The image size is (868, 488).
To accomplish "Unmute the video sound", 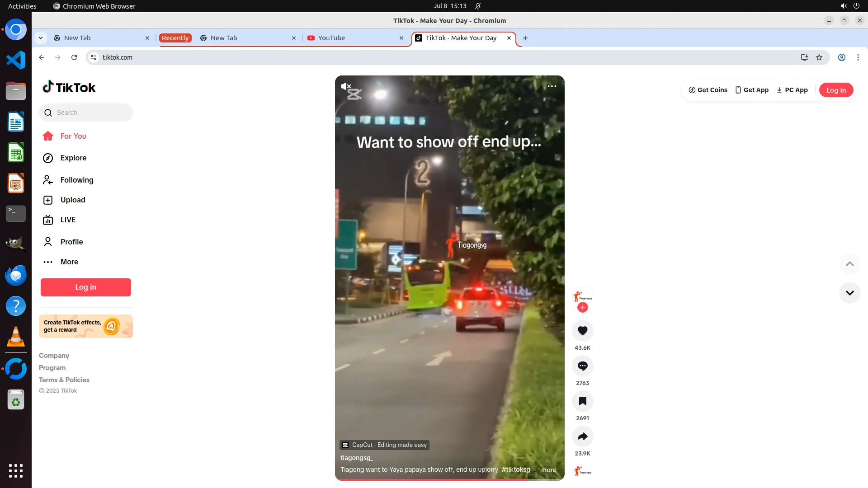I will coord(346,86).
